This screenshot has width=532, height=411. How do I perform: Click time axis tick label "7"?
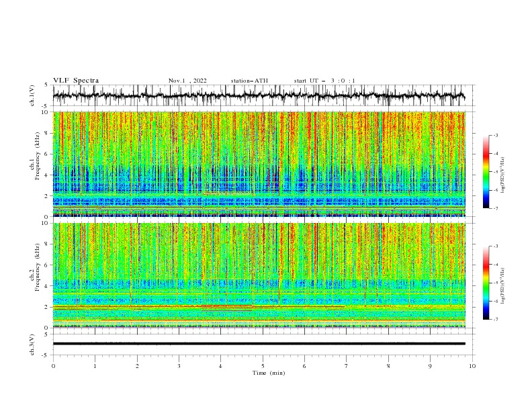point(347,366)
